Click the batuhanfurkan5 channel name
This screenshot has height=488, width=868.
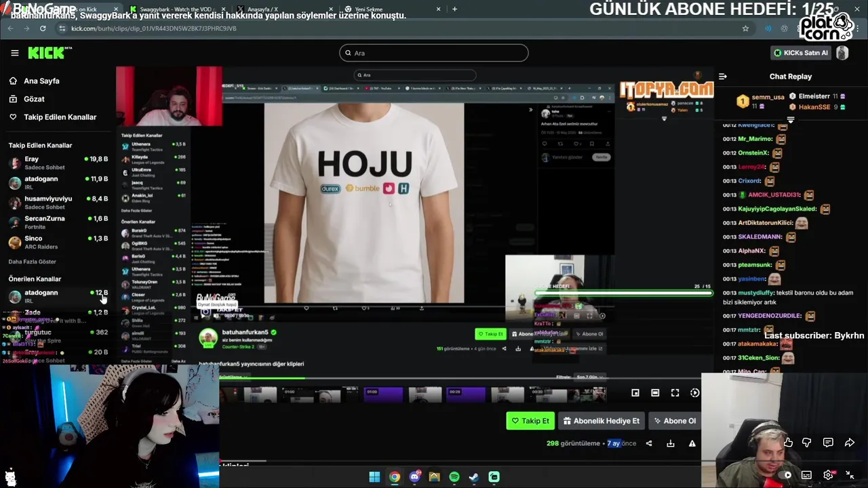[x=245, y=332]
